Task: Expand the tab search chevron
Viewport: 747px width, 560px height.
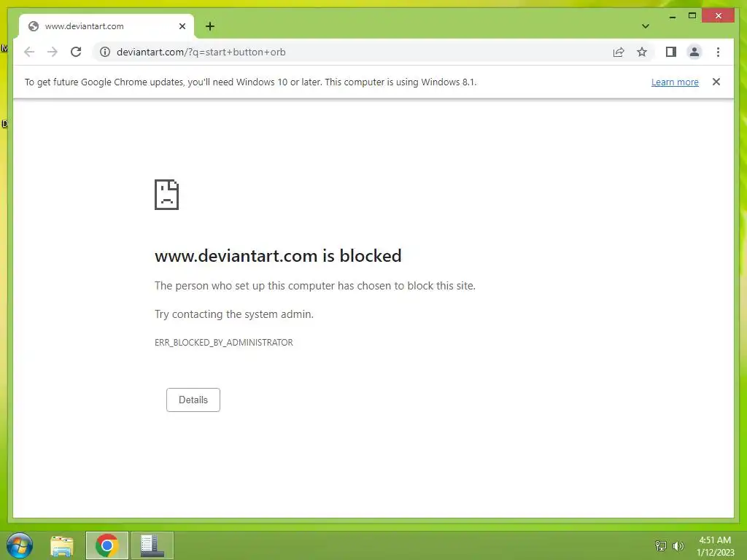Action: click(x=646, y=26)
